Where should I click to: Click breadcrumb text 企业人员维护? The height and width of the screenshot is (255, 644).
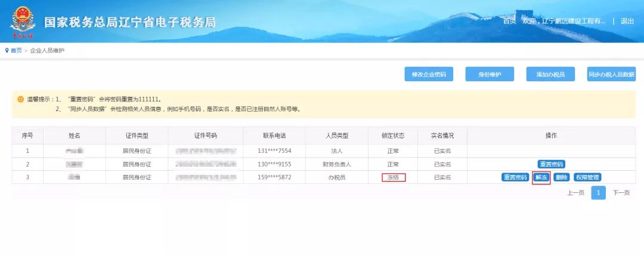(47, 51)
